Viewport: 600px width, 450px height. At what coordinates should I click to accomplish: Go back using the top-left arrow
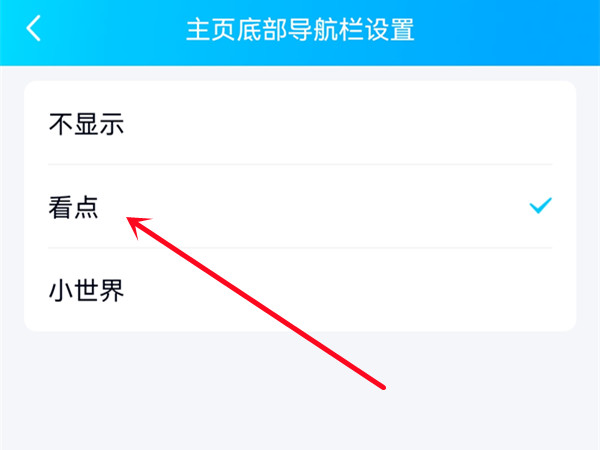[33, 28]
